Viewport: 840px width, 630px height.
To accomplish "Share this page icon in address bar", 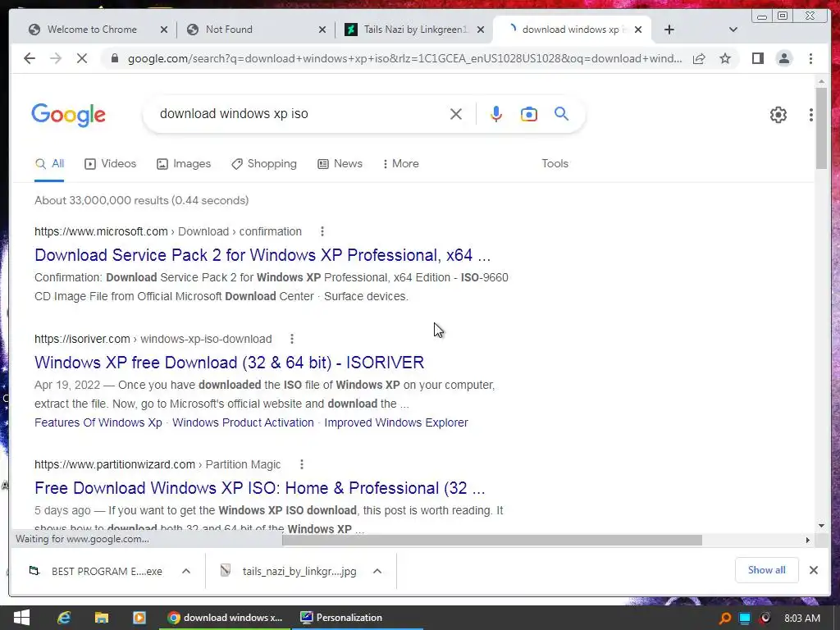I will tap(699, 58).
